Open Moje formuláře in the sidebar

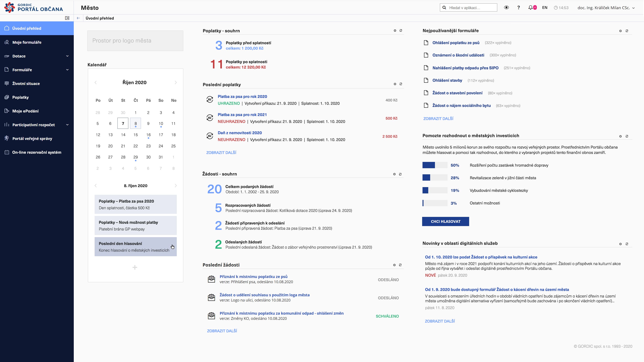coord(37,42)
